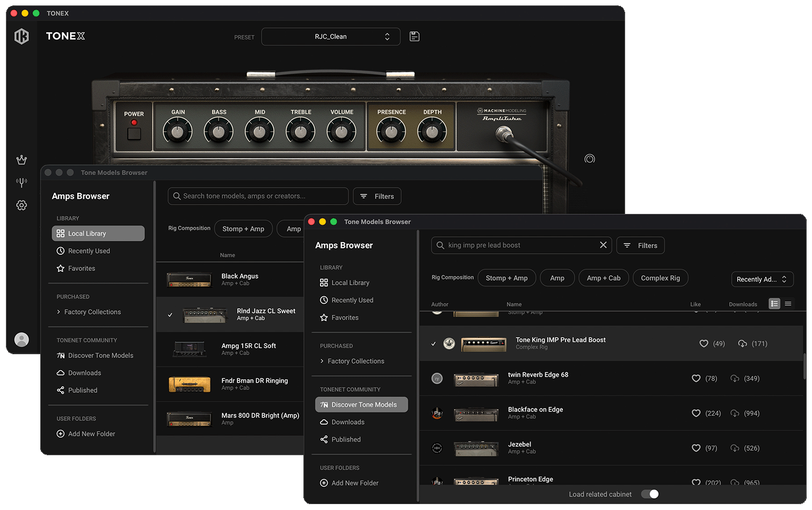Select Local Library in front browser
Viewport: 812px width, 510px height.
[x=361, y=283]
